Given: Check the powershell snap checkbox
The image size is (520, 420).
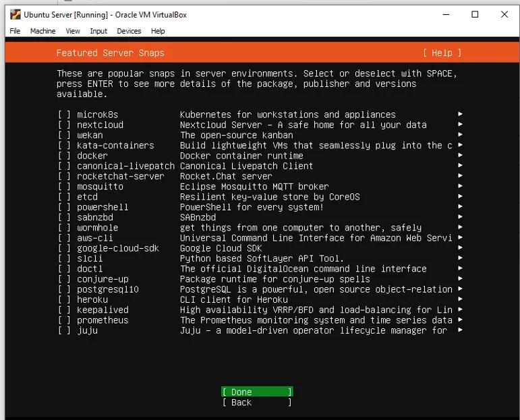Looking at the screenshot, I should [64, 207].
